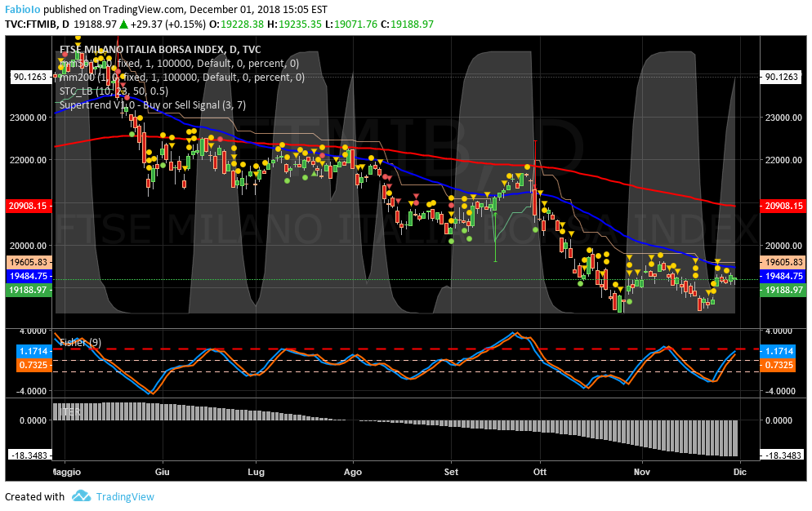Click the closing price C:19188.97 in header

click(x=407, y=24)
